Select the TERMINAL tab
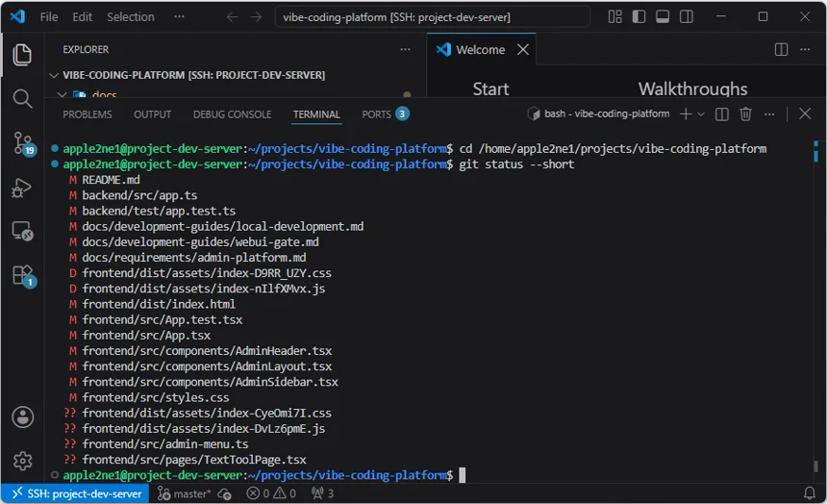This screenshot has width=827, height=504. pyautogui.click(x=316, y=114)
